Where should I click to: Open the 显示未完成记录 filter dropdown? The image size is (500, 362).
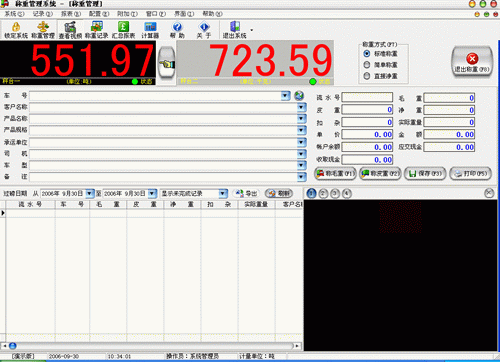(223, 193)
